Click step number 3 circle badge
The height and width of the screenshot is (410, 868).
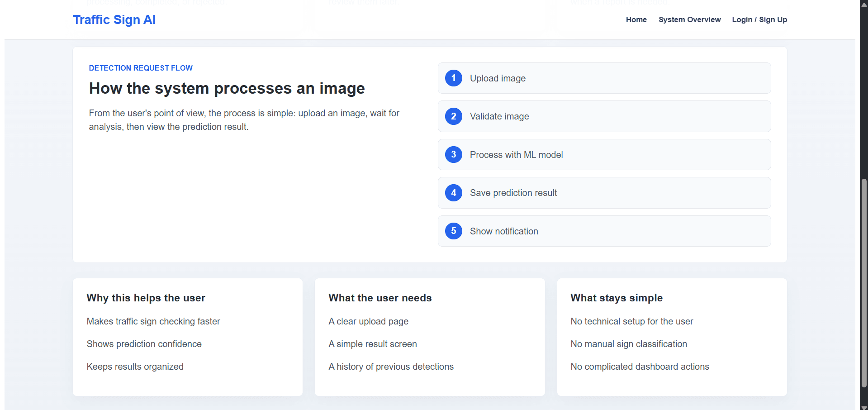454,155
